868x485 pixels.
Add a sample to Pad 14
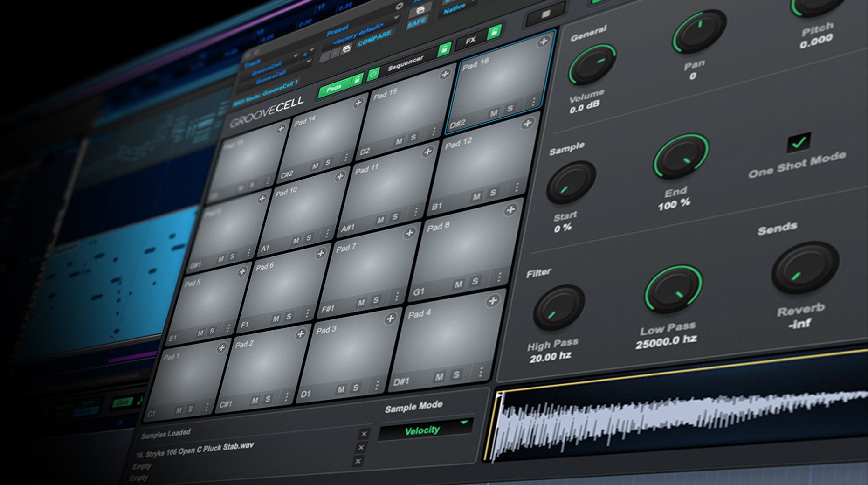coord(358,103)
